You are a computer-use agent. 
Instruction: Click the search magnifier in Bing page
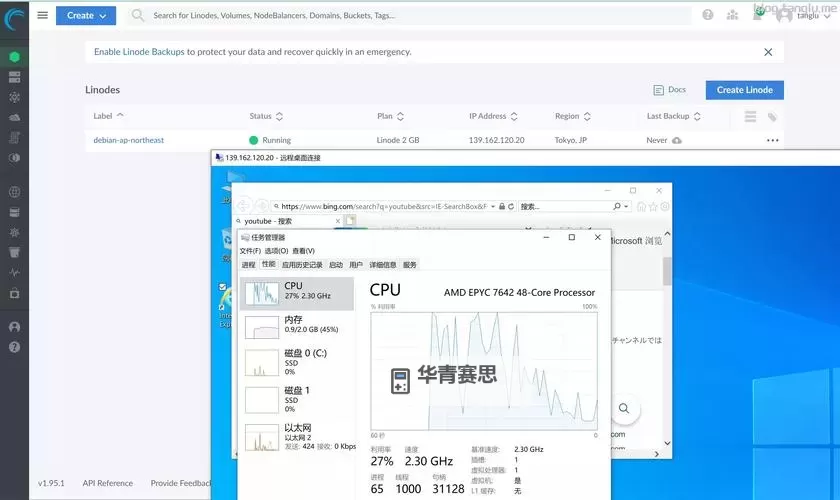(x=624, y=409)
